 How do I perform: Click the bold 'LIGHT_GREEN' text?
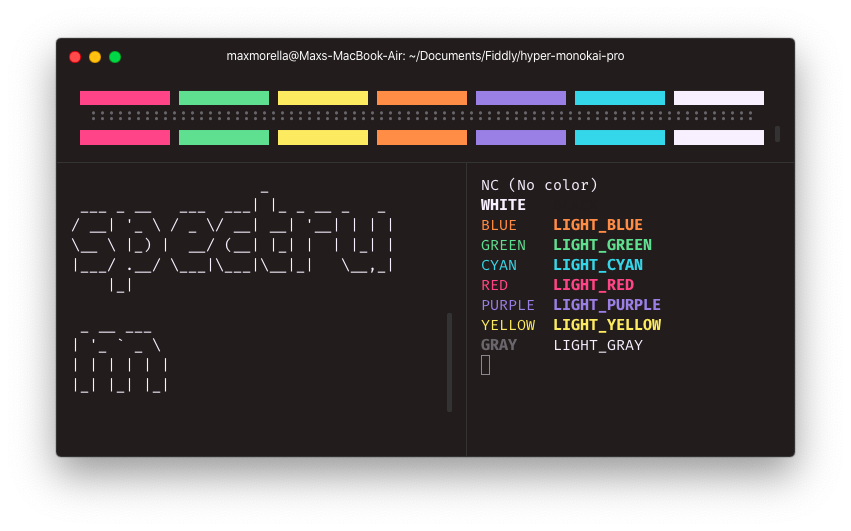click(x=602, y=245)
